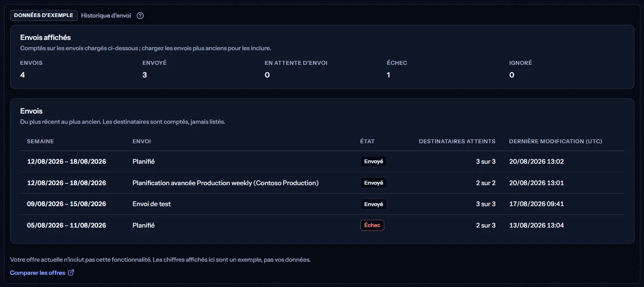Click the DONNÉES D'EXEMPLE badge
644x287 pixels.
[44, 16]
